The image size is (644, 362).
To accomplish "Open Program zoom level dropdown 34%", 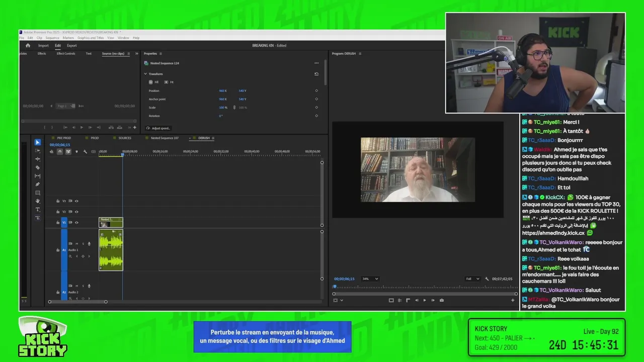I will coord(370,279).
